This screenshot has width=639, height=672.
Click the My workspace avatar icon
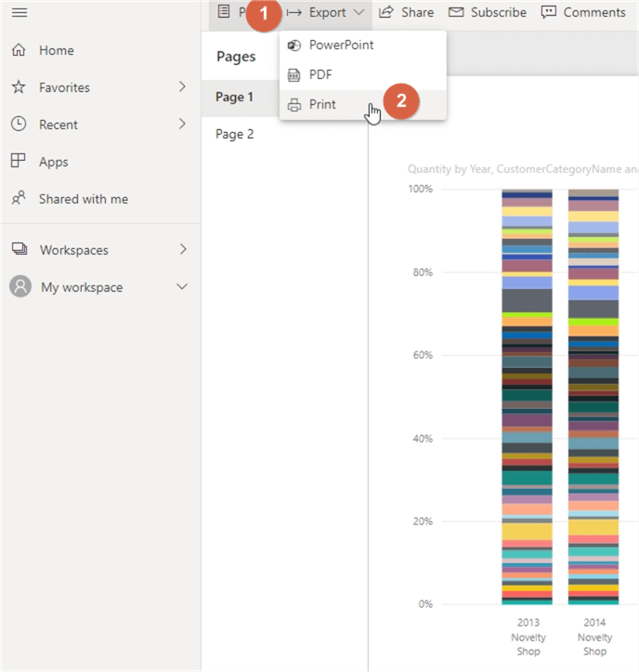coord(20,287)
